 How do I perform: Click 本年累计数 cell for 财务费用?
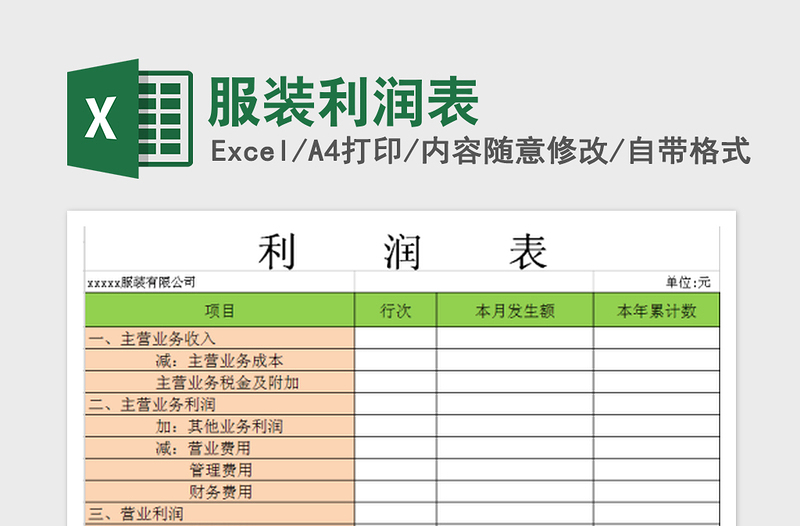click(657, 492)
